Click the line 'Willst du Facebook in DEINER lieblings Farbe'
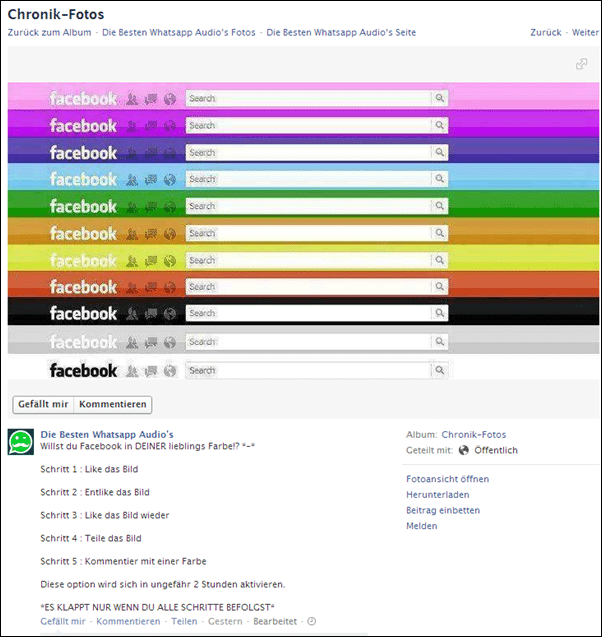 (147, 446)
